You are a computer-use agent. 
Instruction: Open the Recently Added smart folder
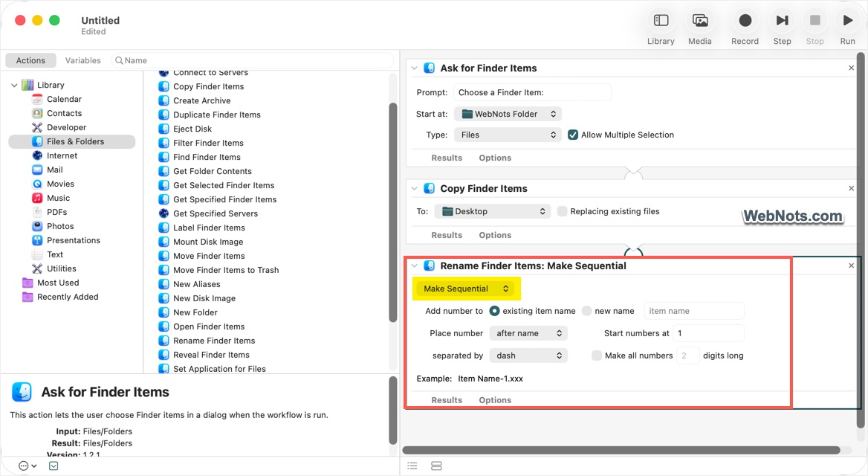(68, 297)
